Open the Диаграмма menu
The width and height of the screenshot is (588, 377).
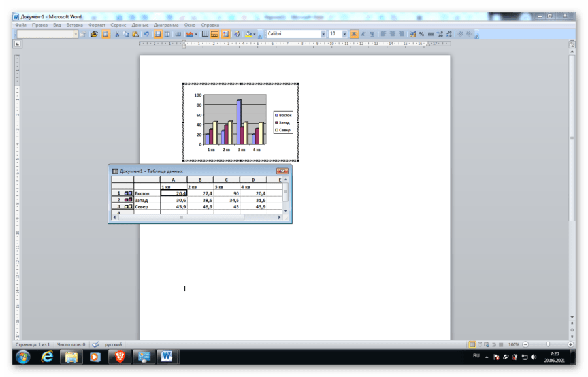coord(166,25)
